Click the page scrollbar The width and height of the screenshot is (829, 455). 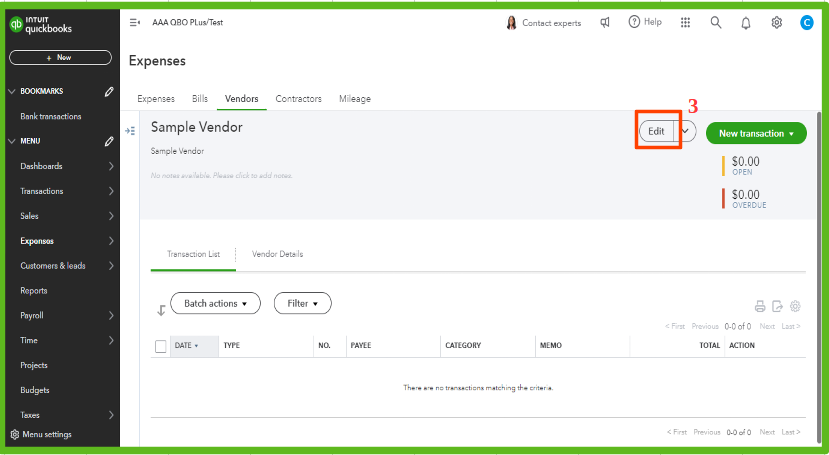(820, 275)
